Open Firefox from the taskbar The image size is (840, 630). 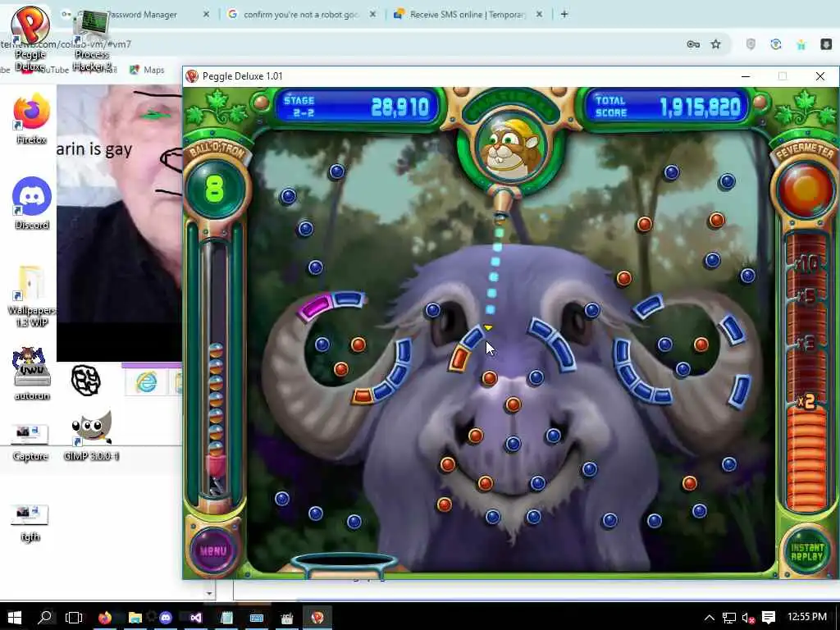[105, 618]
